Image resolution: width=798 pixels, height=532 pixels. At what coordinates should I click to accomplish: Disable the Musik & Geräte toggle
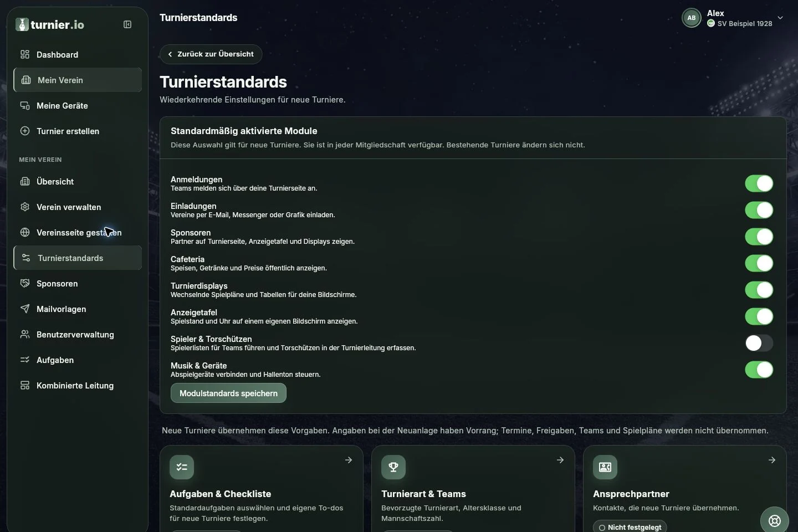point(759,370)
